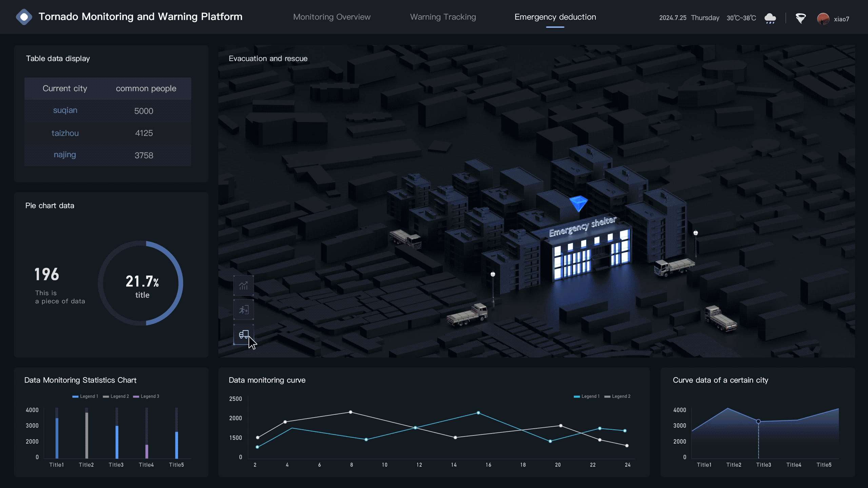Click the Table data display panel title
The width and height of the screenshot is (868, 488).
coord(58,59)
